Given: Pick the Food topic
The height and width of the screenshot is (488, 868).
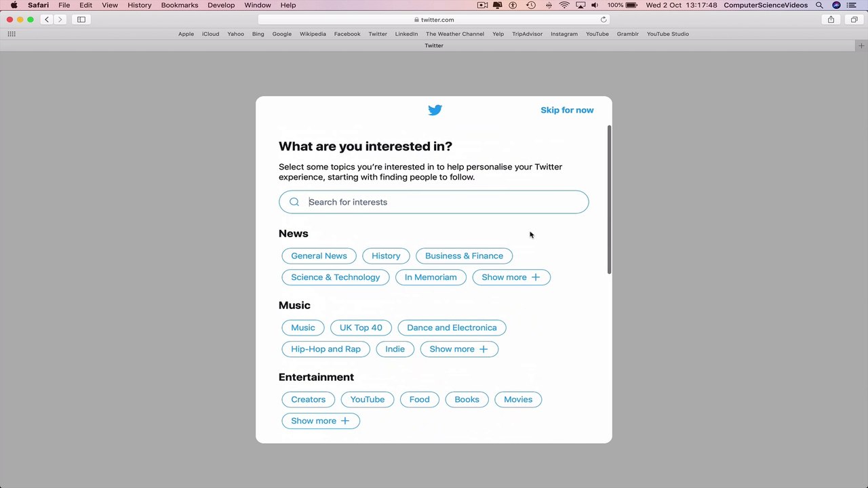Looking at the screenshot, I should (x=419, y=400).
